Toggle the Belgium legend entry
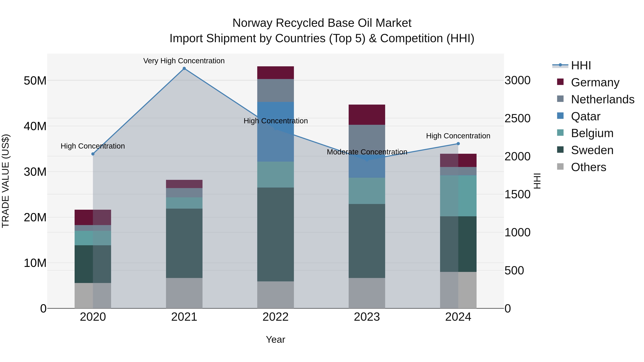Image resolution: width=644 pixels, height=362 pixels. [x=585, y=133]
